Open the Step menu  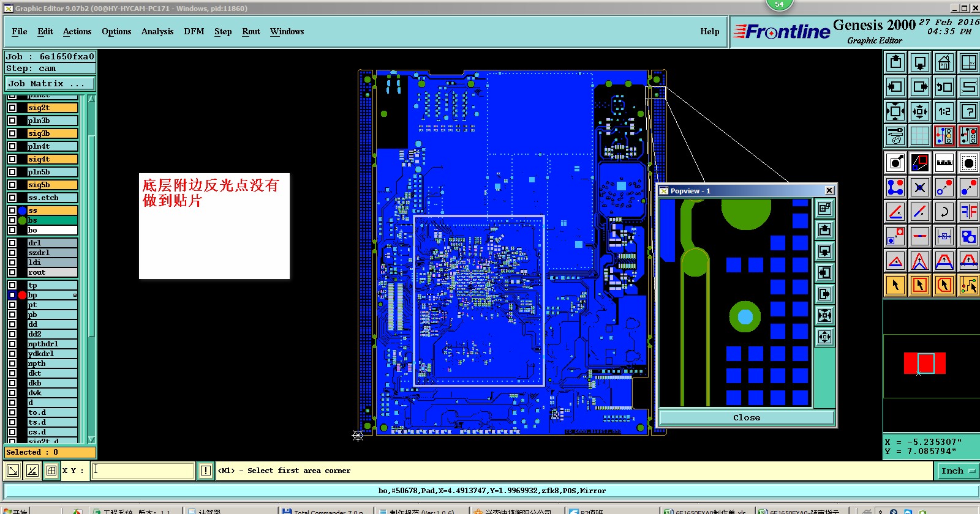pyautogui.click(x=223, y=31)
